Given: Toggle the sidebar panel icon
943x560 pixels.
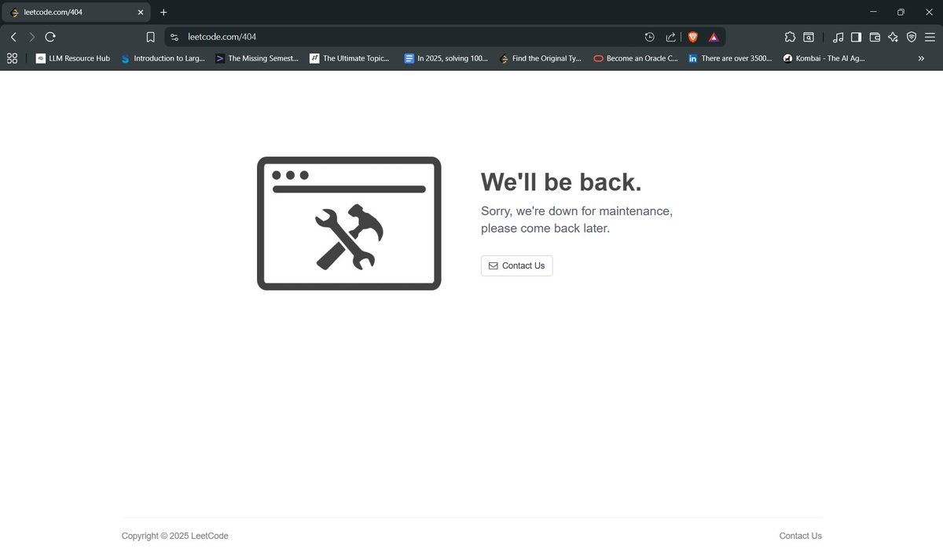Looking at the screenshot, I should 857,37.
